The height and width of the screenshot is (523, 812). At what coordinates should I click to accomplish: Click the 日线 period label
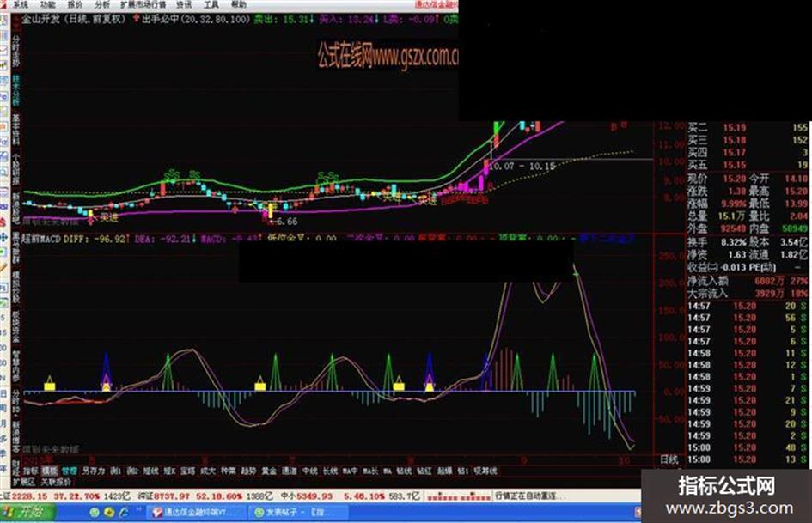(669, 459)
